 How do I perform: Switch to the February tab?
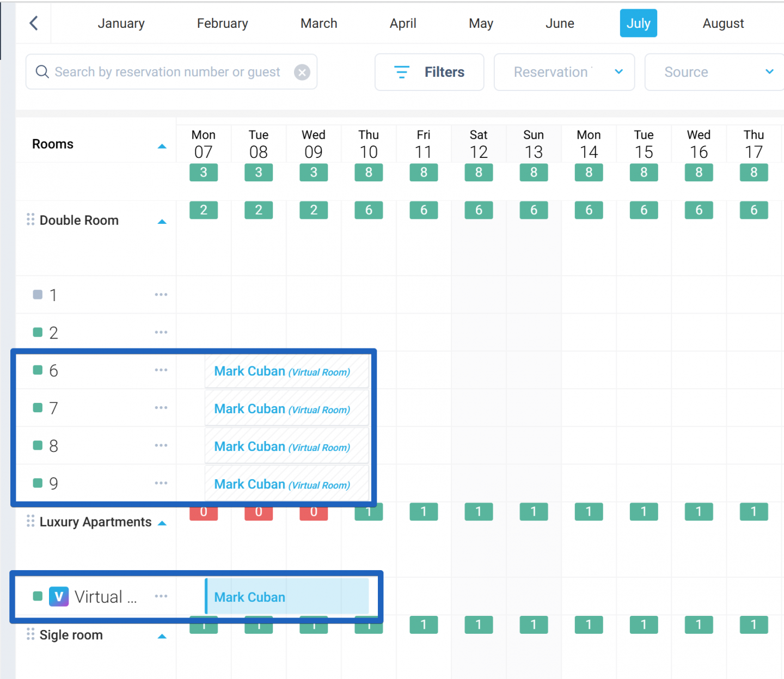[222, 23]
